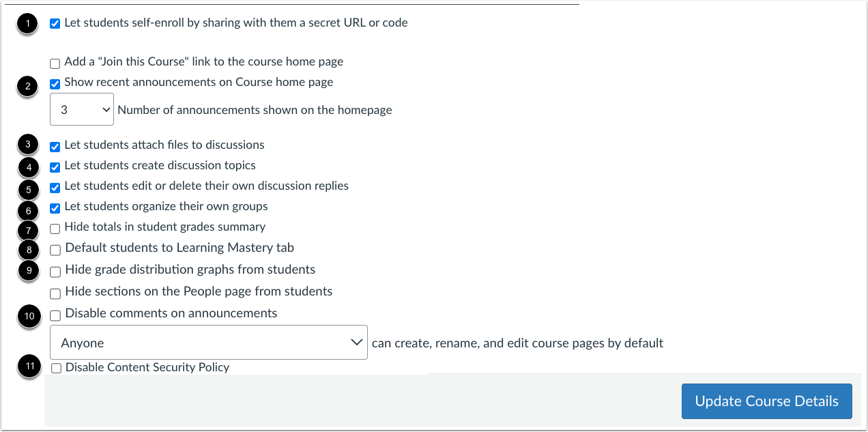Image resolution: width=868 pixels, height=432 pixels.
Task: Click the numbered callout badge 11
Action: click(x=29, y=366)
